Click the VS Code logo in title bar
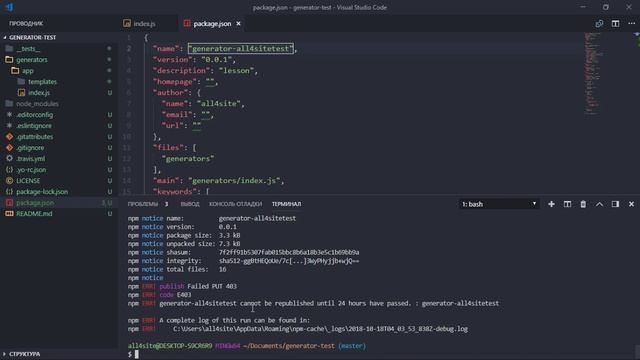 coord(9,7)
